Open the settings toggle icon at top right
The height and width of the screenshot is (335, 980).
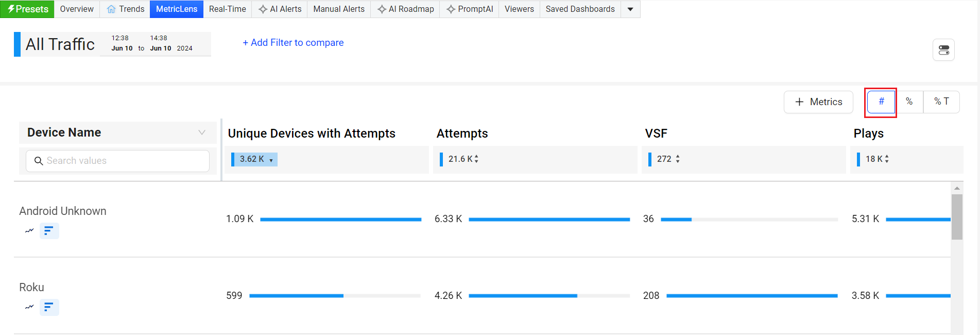click(x=943, y=50)
